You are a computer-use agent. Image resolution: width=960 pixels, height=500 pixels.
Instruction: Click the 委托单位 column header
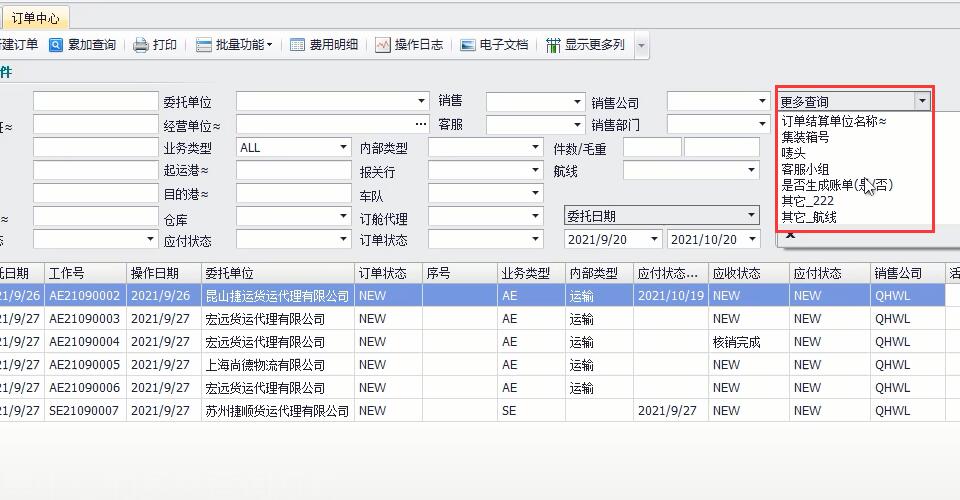(x=230, y=273)
